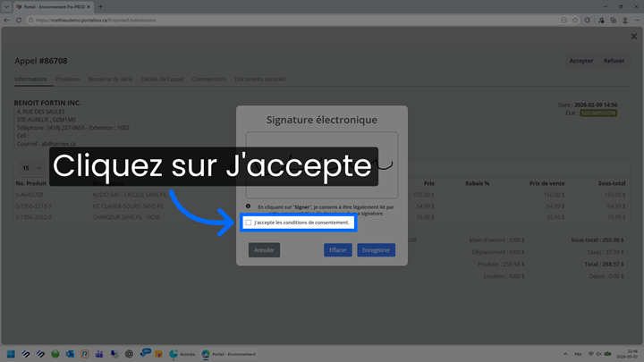644x362 pixels.
Task: Click the zoom indicator icon in address bar
Action: [563, 20]
